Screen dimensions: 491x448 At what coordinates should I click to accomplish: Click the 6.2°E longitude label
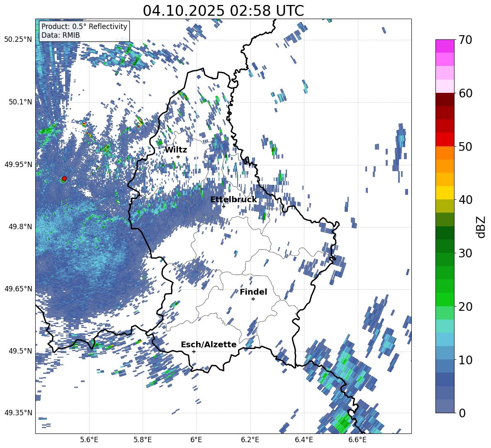[x=250, y=440]
